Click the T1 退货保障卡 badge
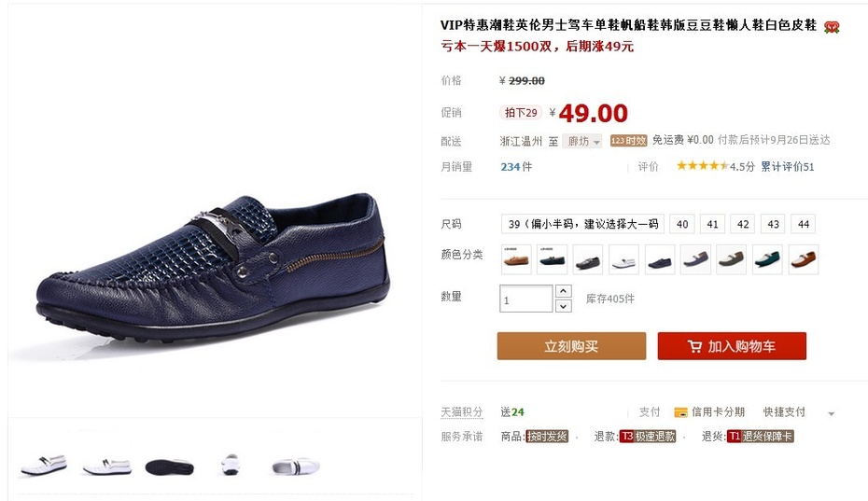The image size is (868, 501). pyautogui.click(x=760, y=437)
